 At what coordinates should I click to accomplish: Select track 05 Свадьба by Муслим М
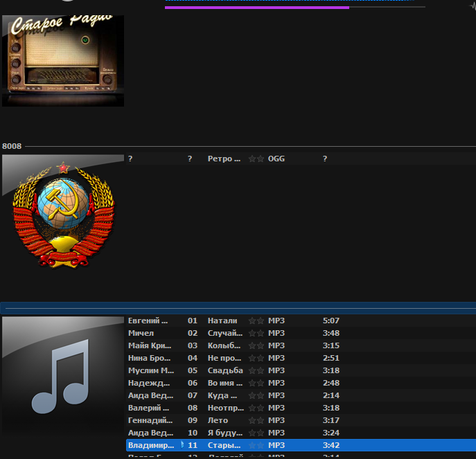point(301,370)
